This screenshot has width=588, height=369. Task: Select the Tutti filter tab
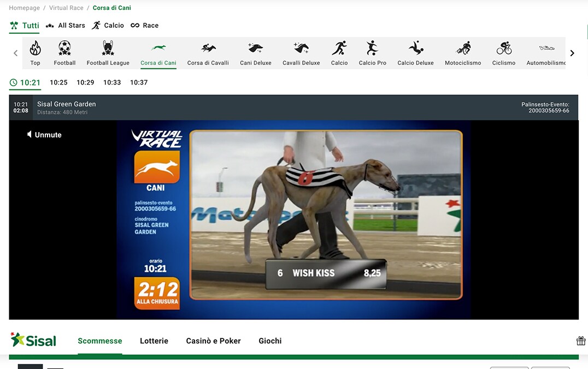pyautogui.click(x=25, y=26)
